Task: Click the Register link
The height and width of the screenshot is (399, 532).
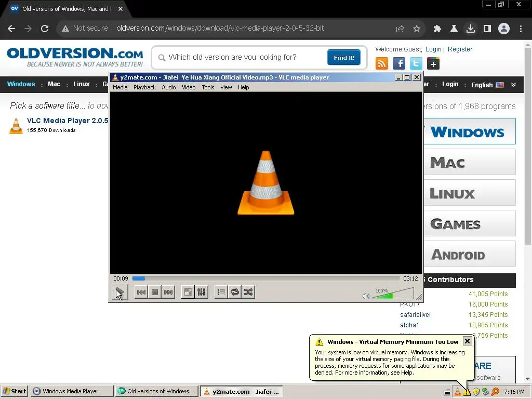Action: click(460, 49)
